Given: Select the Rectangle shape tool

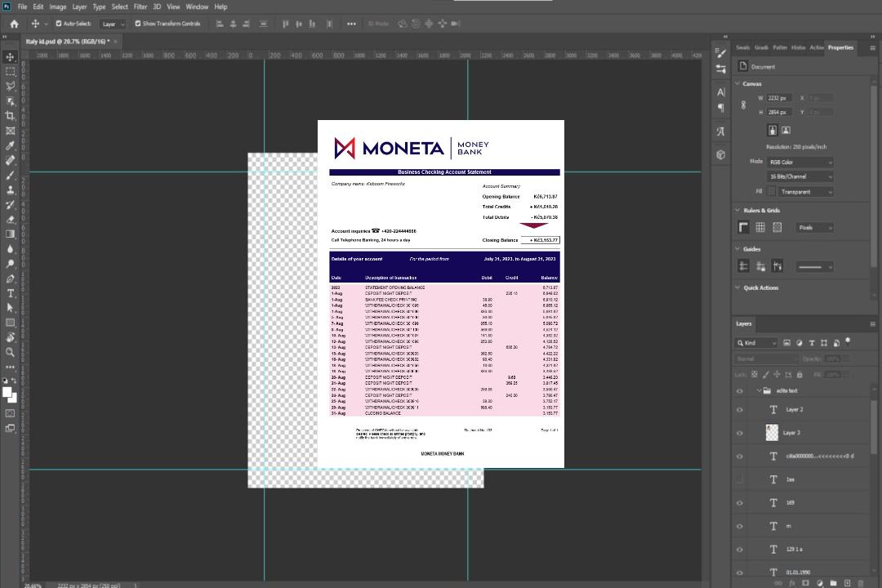Looking at the screenshot, I should point(10,323).
